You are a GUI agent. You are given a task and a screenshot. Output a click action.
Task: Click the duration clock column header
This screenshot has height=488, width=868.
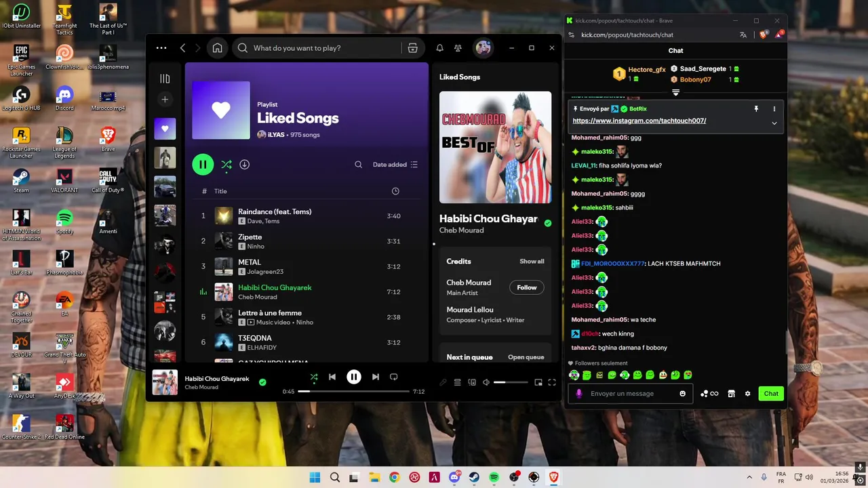(395, 191)
